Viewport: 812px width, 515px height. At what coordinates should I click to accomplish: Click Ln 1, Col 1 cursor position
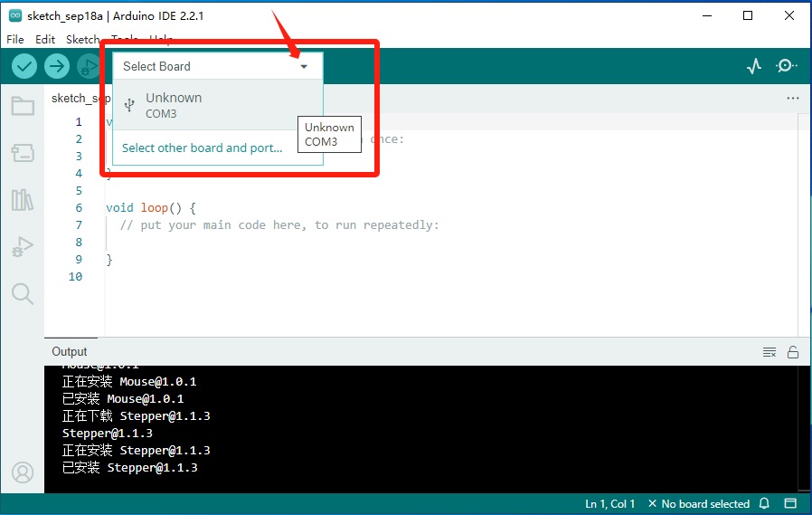tap(609, 503)
